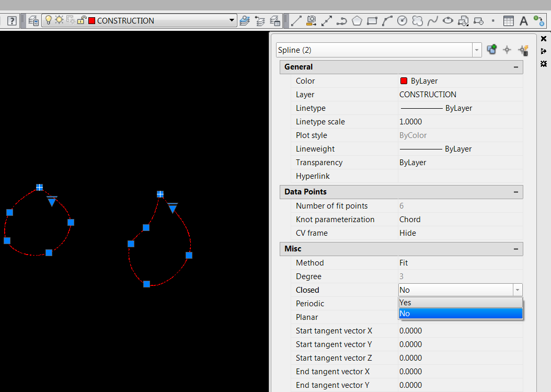
Task: Choose No in the Closed dropdown list
Action: 461,313
